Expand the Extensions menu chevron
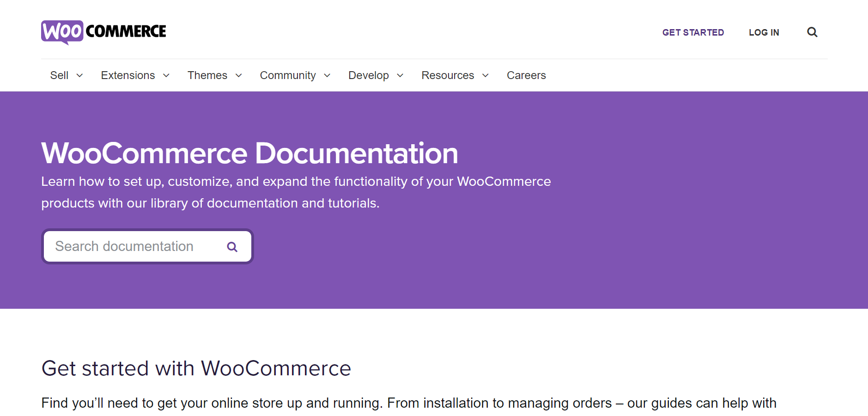 coord(166,75)
